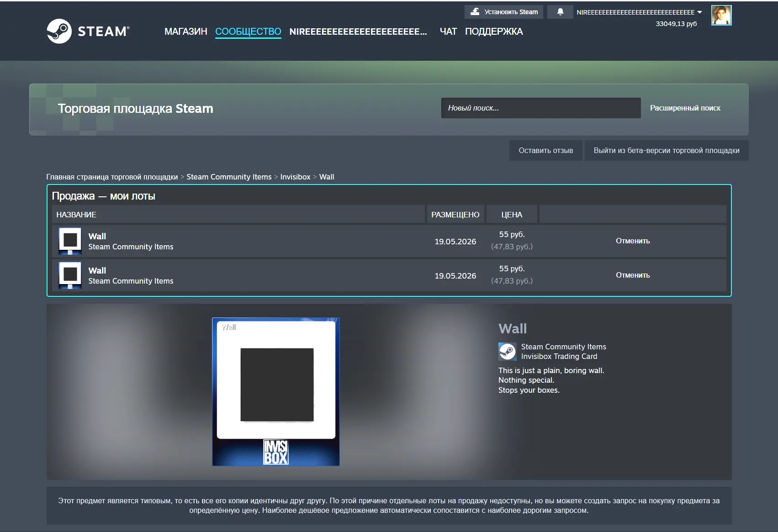
Task: Cancel the second Wall listing
Action: 633,275
